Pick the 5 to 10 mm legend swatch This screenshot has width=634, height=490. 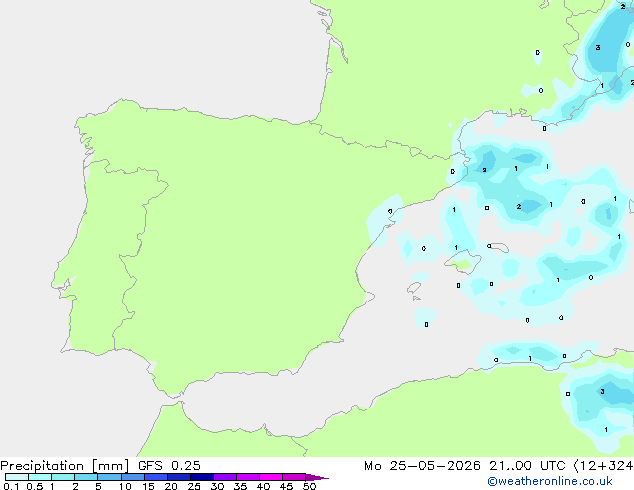(109, 477)
